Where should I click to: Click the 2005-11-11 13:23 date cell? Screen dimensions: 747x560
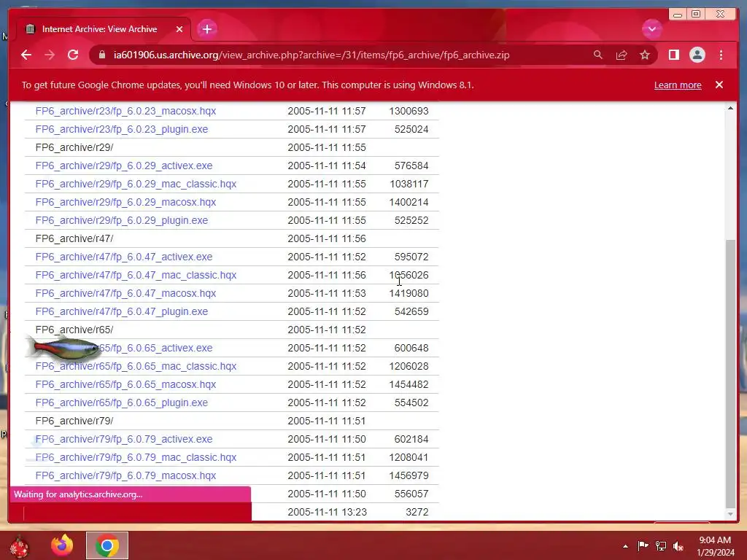click(327, 512)
